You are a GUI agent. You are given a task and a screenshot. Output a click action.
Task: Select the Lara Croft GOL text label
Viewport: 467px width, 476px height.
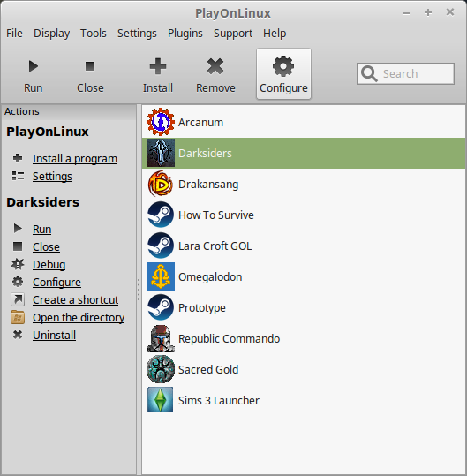pyautogui.click(x=215, y=246)
